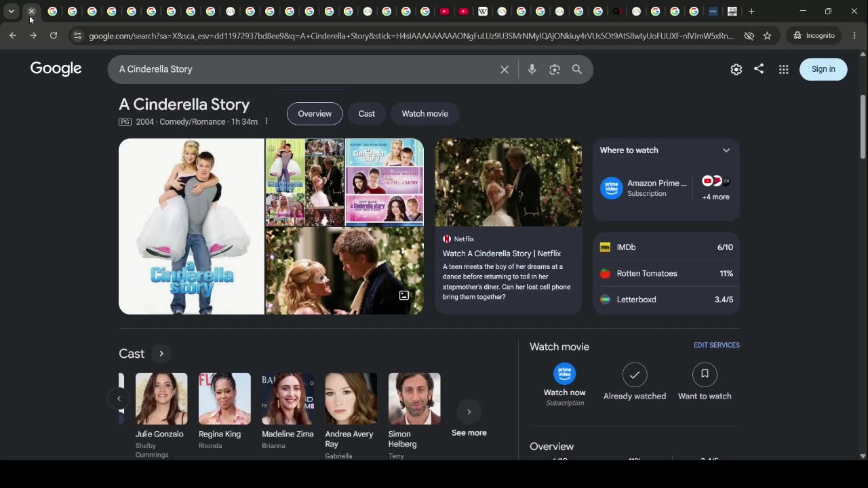Go back to the previous page
The image size is (868, 488).
[x=13, y=35]
